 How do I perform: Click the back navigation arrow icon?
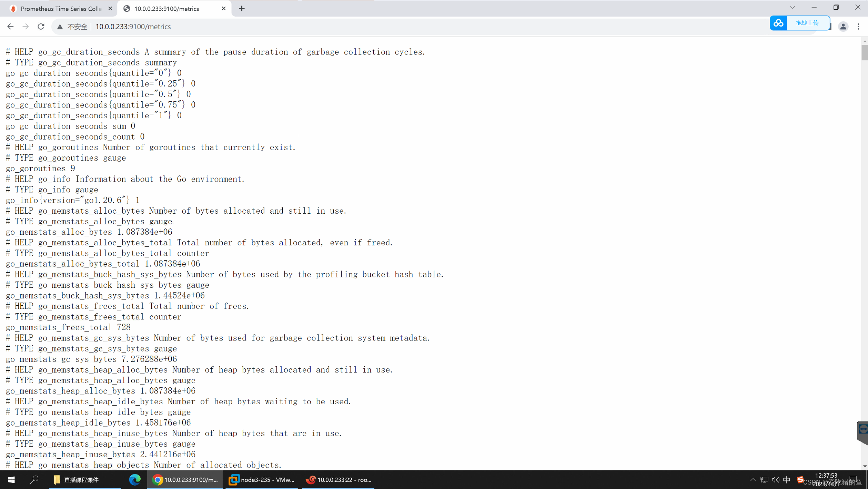(x=11, y=27)
